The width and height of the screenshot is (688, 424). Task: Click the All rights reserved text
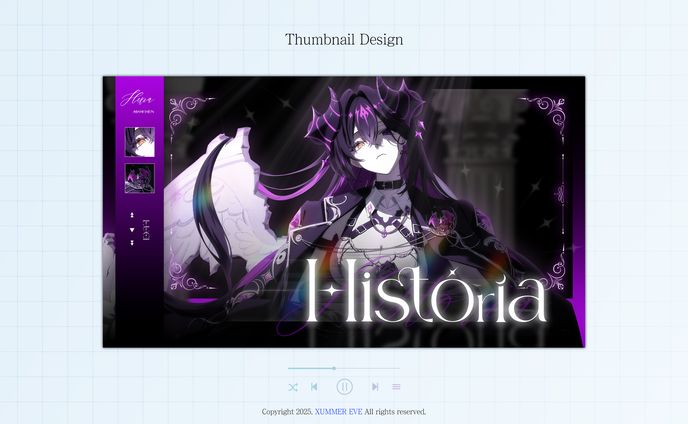tap(395, 412)
